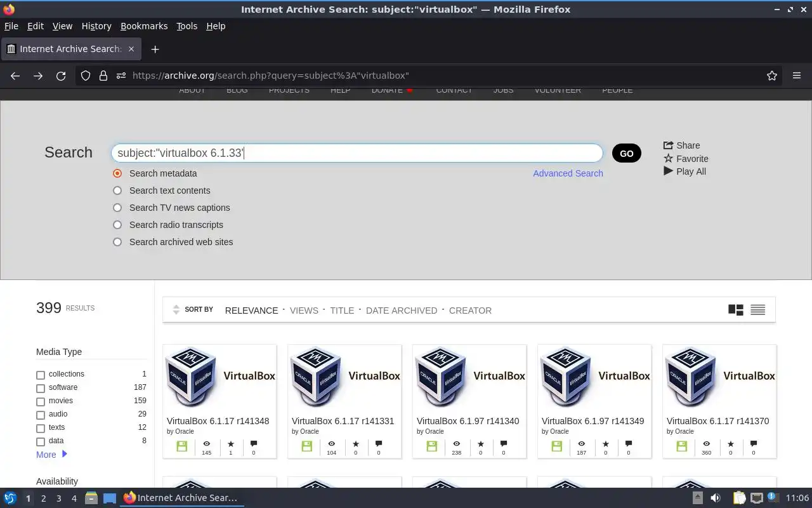Screen dimensions: 812x508
Task: Open the Edit menu
Action: pos(36,26)
